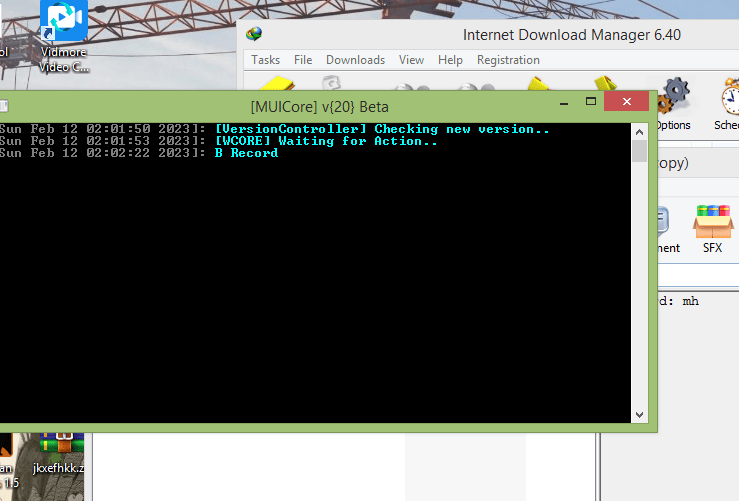Close the MUICore v{20} Beta window
739x501 pixels.
click(x=626, y=101)
